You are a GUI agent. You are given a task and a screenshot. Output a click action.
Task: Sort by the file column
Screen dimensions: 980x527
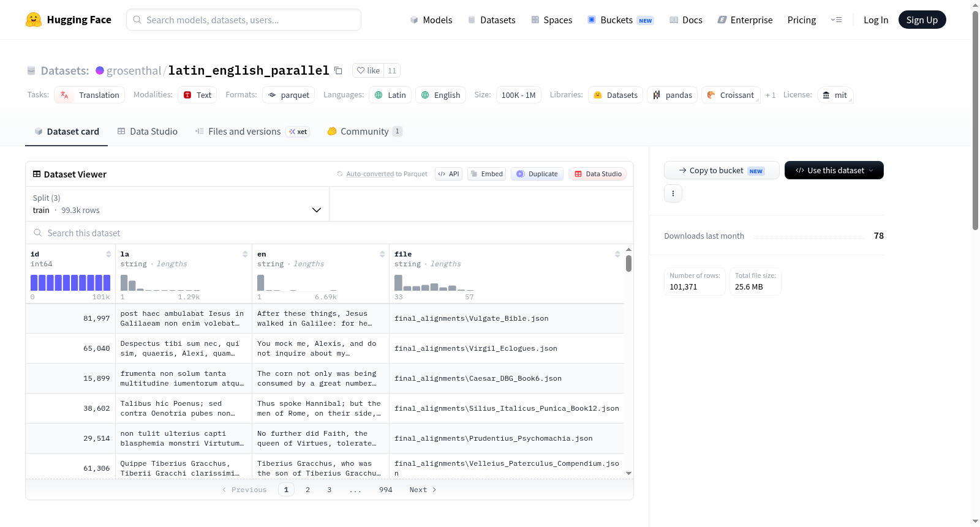[x=617, y=254]
